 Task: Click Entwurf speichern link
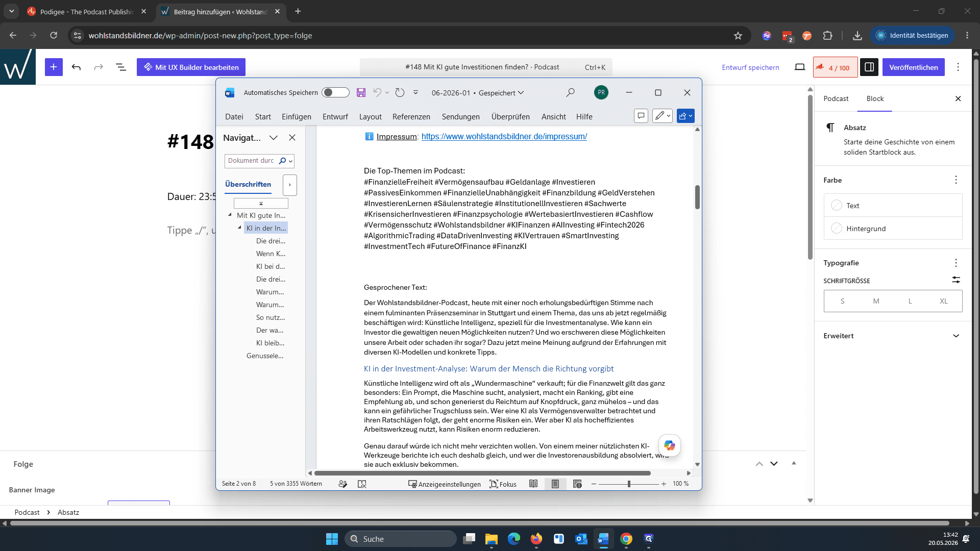pyautogui.click(x=750, y=67)
